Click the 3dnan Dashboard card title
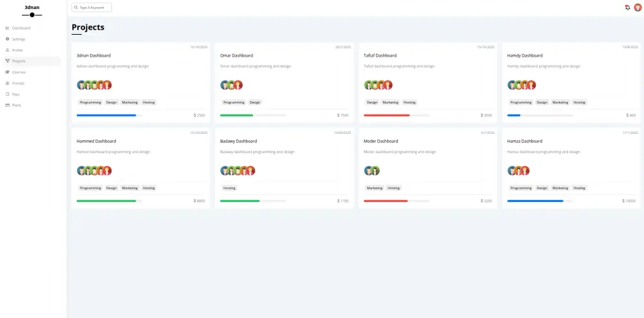 [x=93, y=55]
